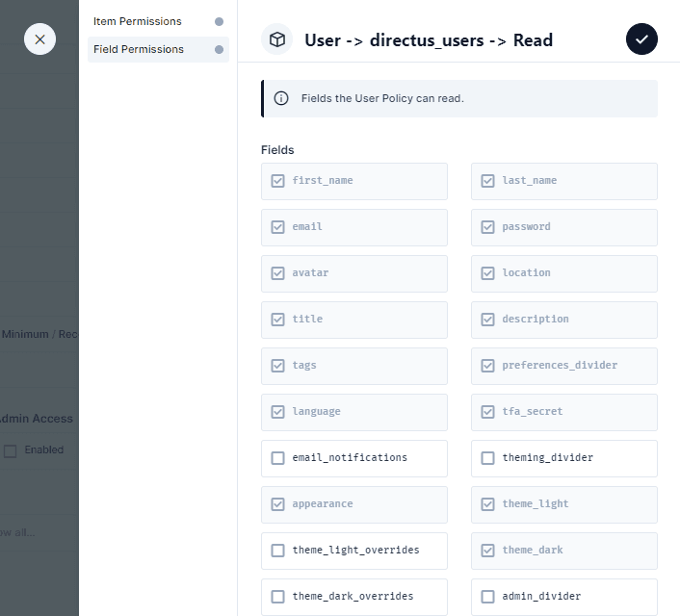The height and width of the screenshot is (616, 680).
Task: Click the Fields section label
Action: click(x=277, y=150)
